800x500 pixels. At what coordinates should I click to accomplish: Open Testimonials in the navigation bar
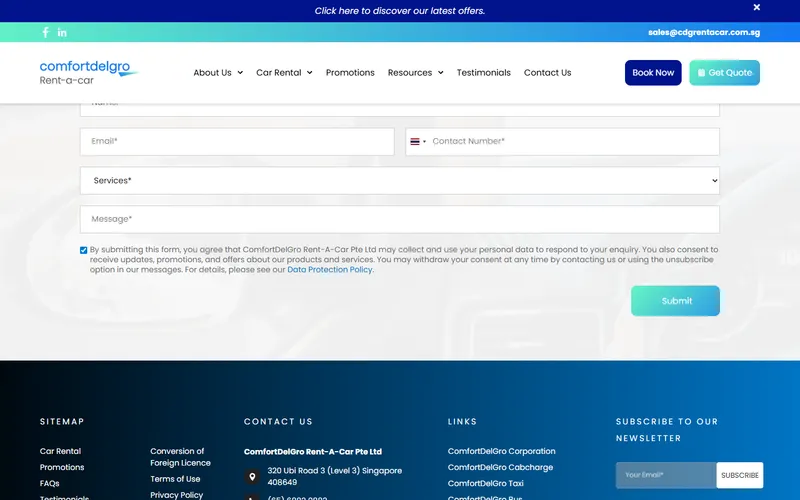click(x=483, y=72)
